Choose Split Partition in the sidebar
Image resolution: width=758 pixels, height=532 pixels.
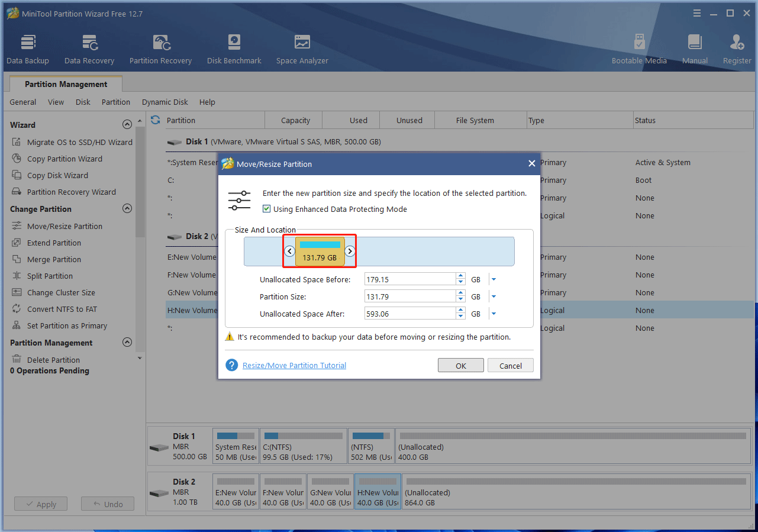50,276
